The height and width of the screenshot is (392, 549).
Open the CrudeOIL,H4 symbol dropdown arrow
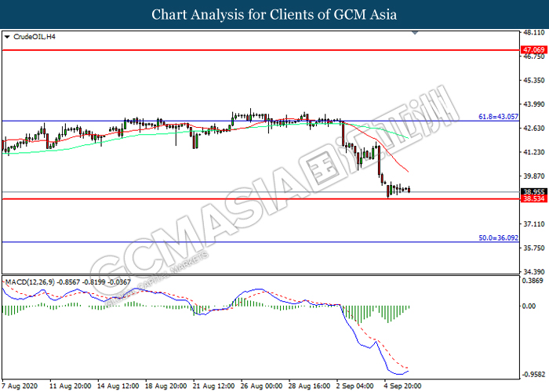pyautogui.click(x=7, y=37)
